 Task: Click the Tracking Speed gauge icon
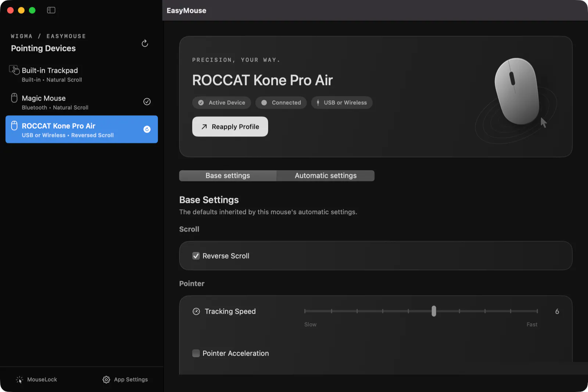pos(196,311)
